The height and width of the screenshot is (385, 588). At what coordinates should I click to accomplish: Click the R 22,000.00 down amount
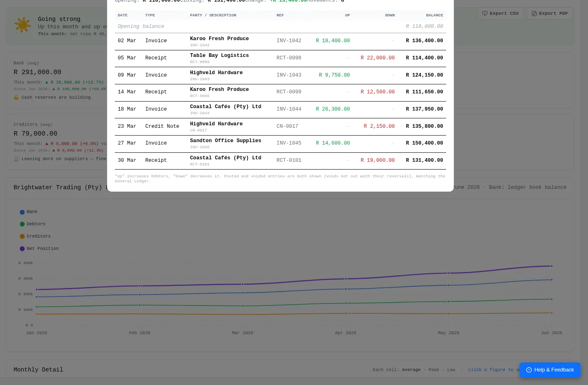click(x=378, y=58)
